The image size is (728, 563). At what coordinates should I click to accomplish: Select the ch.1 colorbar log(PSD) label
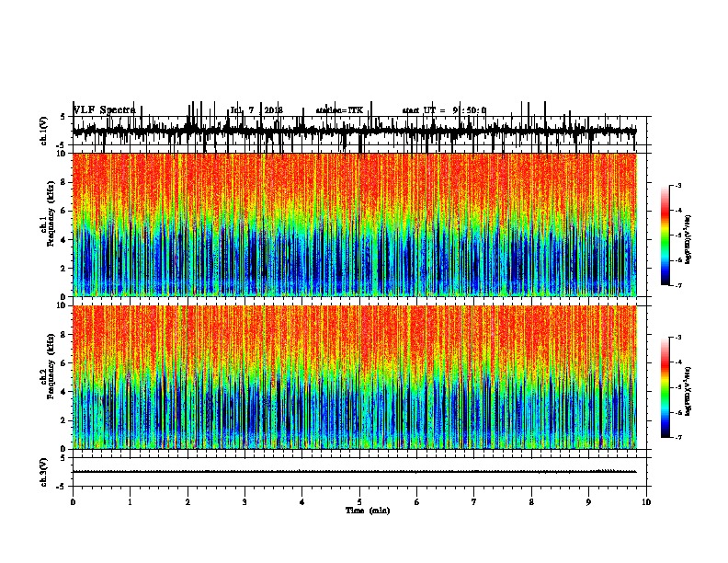(688, 239)
